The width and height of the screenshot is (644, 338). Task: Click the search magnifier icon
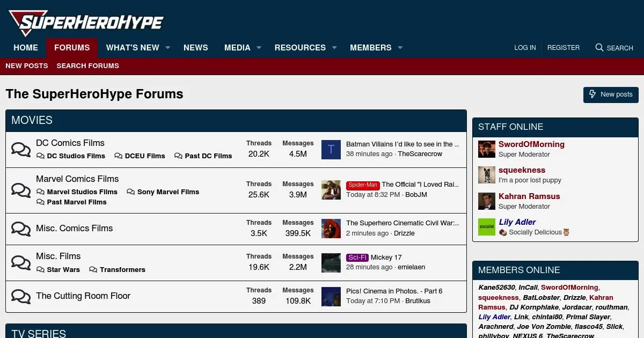click(599, 48)
